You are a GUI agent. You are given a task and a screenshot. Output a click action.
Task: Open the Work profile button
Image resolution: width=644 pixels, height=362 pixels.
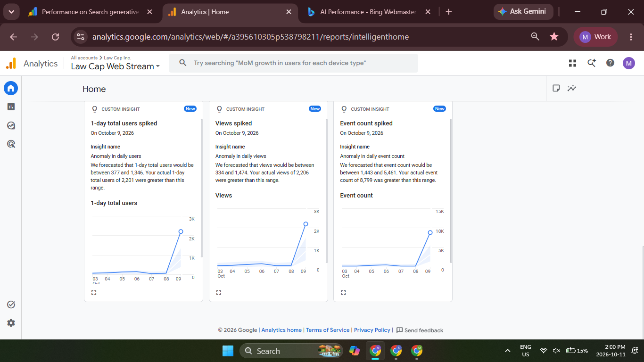pos(595,37)
